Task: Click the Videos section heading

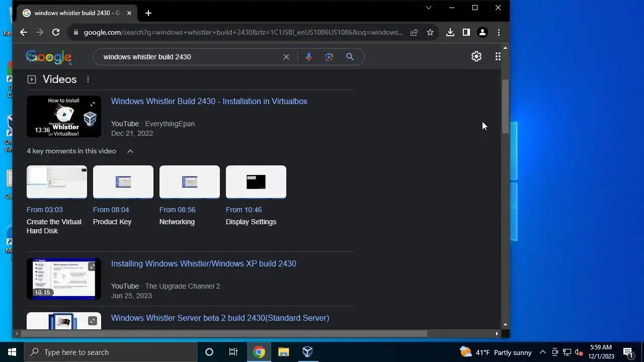Action: 59,79
